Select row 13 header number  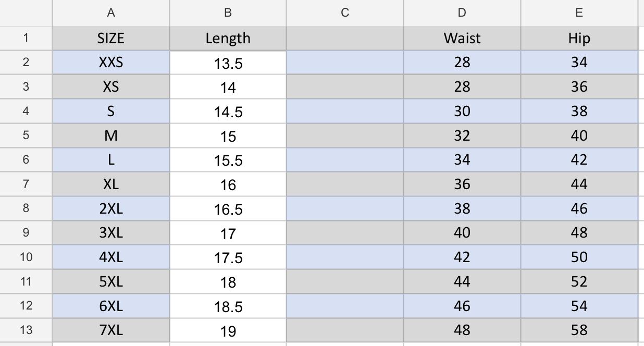[26, 330]
